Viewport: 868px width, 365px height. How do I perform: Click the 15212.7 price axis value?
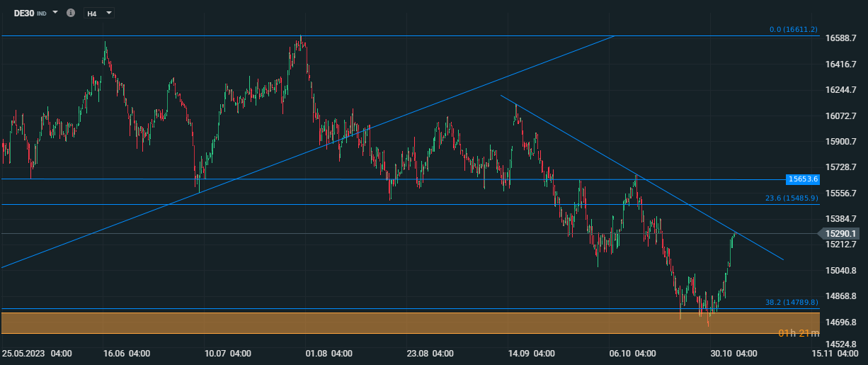tap(841, 245)
